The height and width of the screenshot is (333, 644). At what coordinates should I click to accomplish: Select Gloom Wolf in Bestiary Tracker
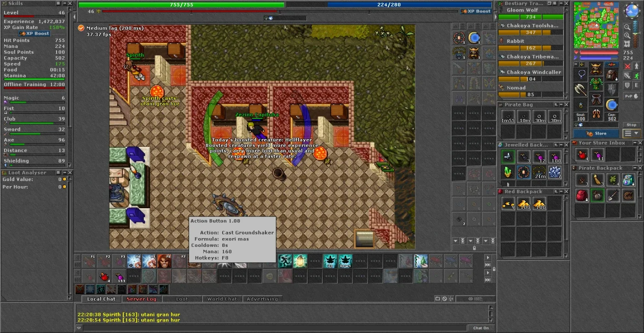(x=531, y=13)
